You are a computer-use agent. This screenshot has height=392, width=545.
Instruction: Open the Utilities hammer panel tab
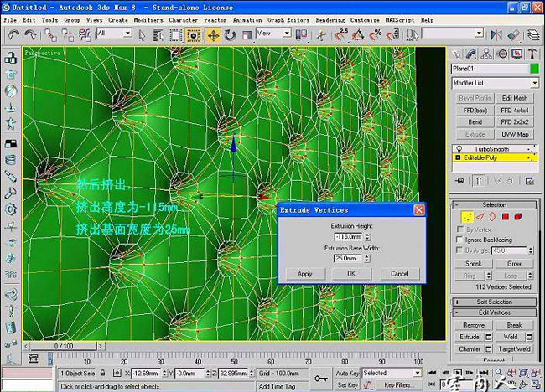pos(532,54)
